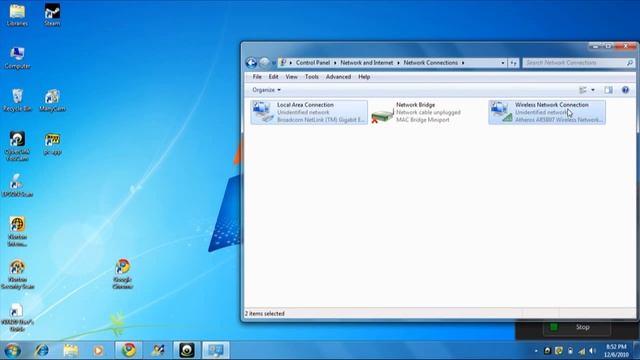Click the '2 items selected' status text
The width and height of the screenshot is (640, 360).
click(x=264, y=313)
